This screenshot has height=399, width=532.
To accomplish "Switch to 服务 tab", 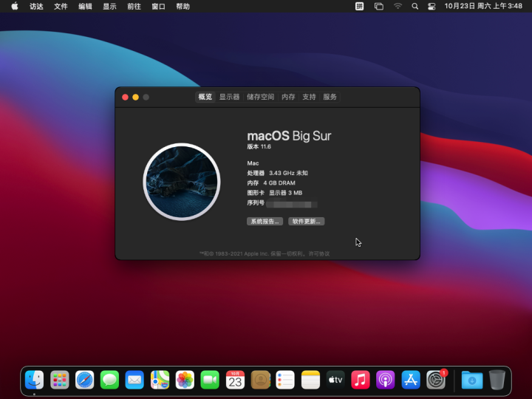I will [x=330, y=97].
